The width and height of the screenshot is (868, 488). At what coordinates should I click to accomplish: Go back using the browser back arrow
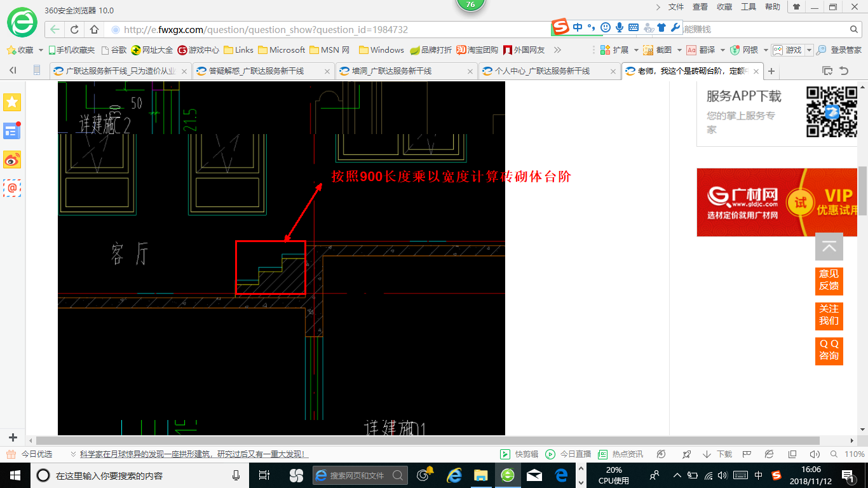click(x=55, y=29)
